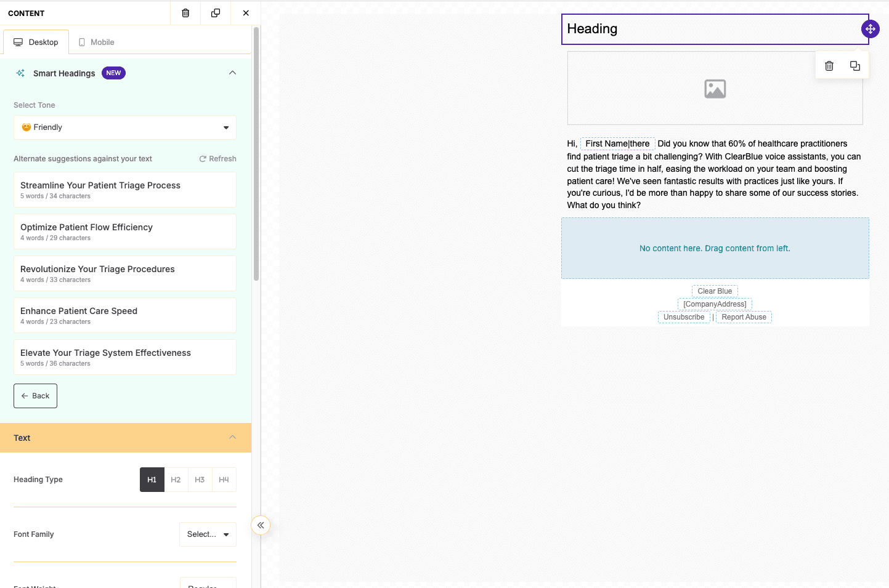Refresh the alternate heading suggestions
This screenshot has height=588, width=889.
(x=217, y=159)
